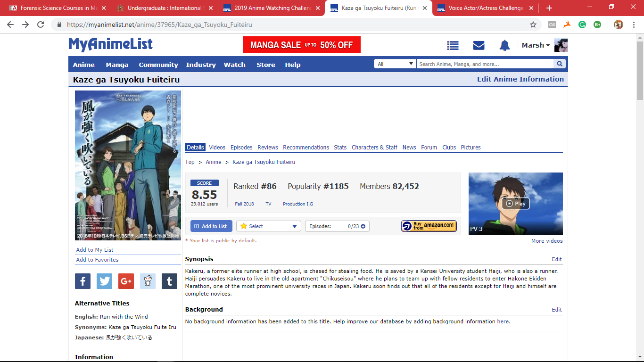Click the search anime input field

point(485,64)
